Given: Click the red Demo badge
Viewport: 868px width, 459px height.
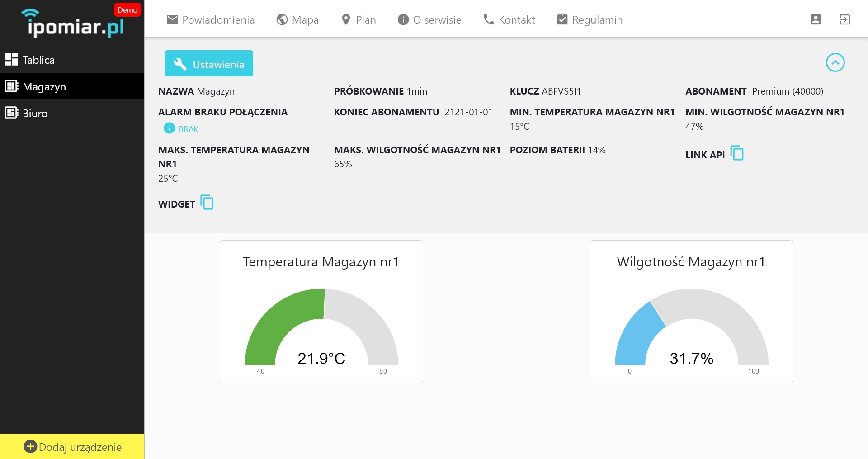Looking at the screenshot, I should click(127, 10).
